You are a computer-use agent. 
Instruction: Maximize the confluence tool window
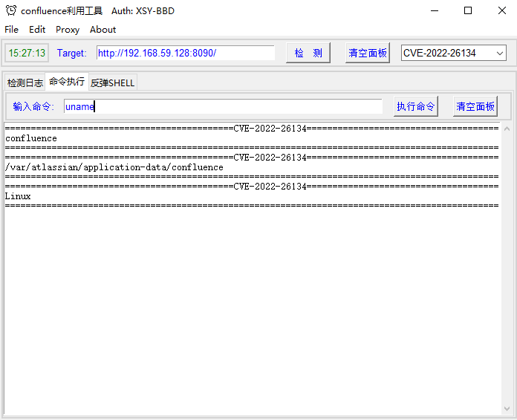tap(468, 10)
